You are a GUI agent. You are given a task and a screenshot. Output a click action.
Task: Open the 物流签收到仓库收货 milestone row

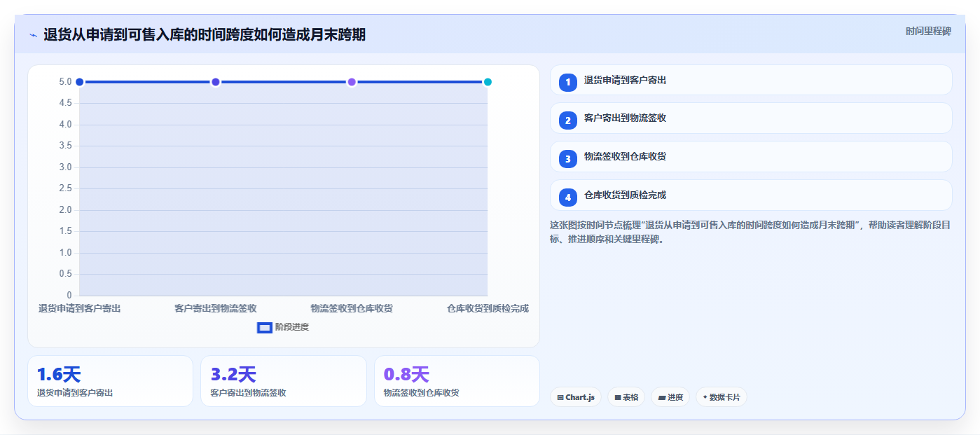point(751,156)
